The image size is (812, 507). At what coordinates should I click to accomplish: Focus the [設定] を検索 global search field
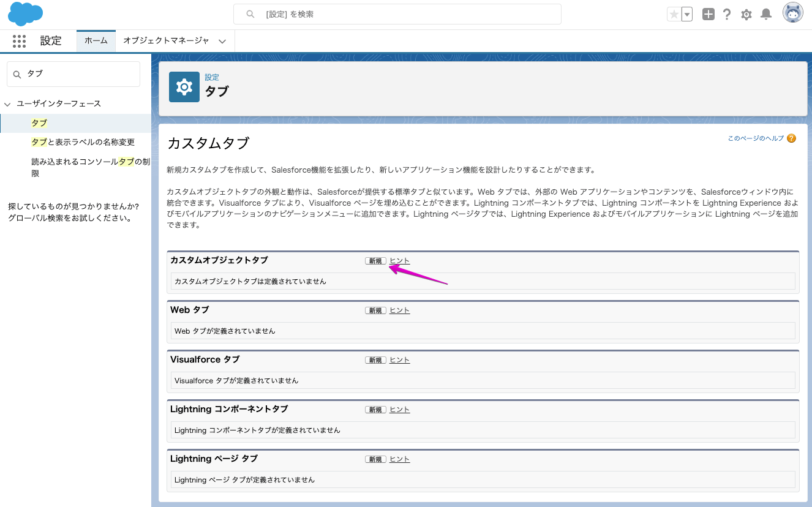point(397,14)
